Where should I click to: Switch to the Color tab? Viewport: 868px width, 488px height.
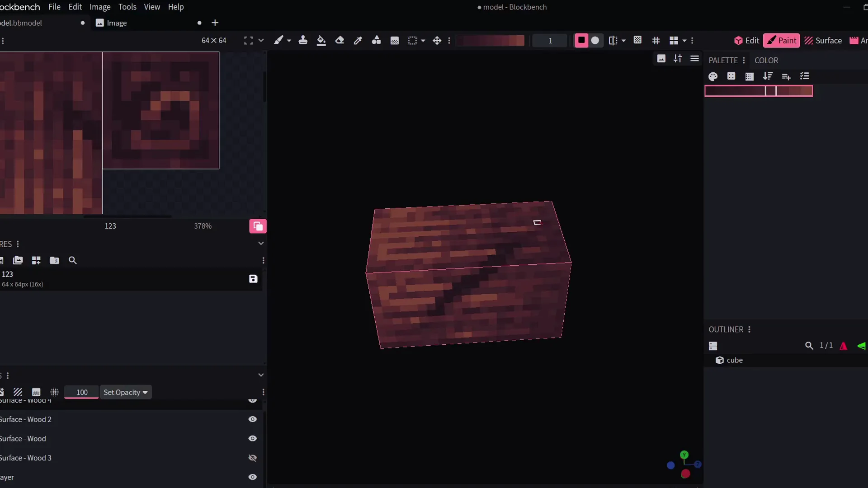766,60
